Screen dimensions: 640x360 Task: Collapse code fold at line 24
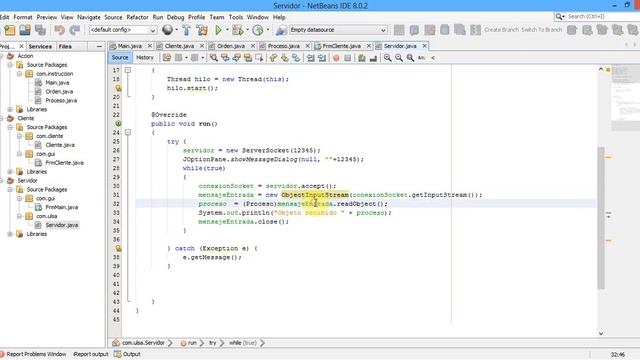pos(128,132)
